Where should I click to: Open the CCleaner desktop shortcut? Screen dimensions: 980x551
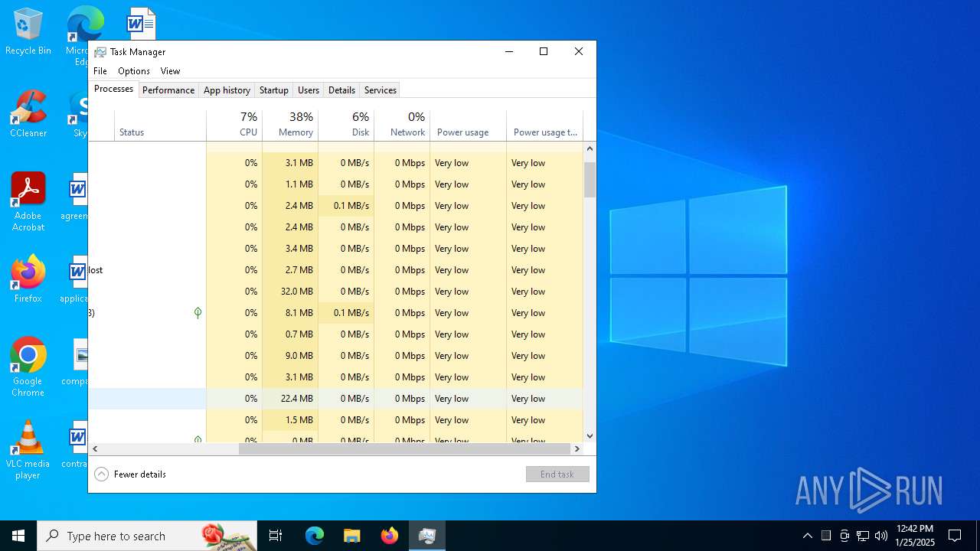28,114
